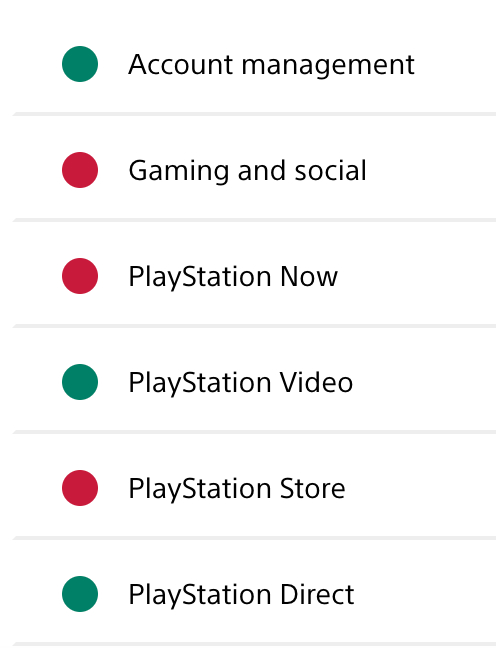Screen dimensions: 496x648
Task: Expand the PlayStation Now service row
Action: 254,274
